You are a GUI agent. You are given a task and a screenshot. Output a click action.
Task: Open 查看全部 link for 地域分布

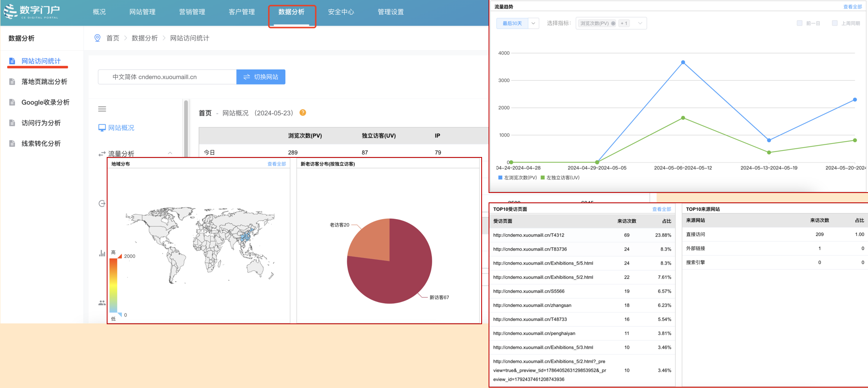277,164
